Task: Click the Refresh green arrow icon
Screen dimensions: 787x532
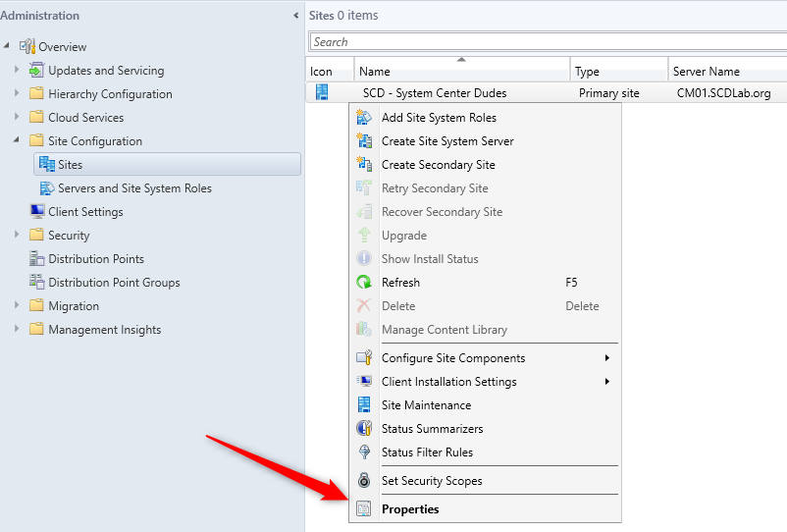Action: coord(364,283)
